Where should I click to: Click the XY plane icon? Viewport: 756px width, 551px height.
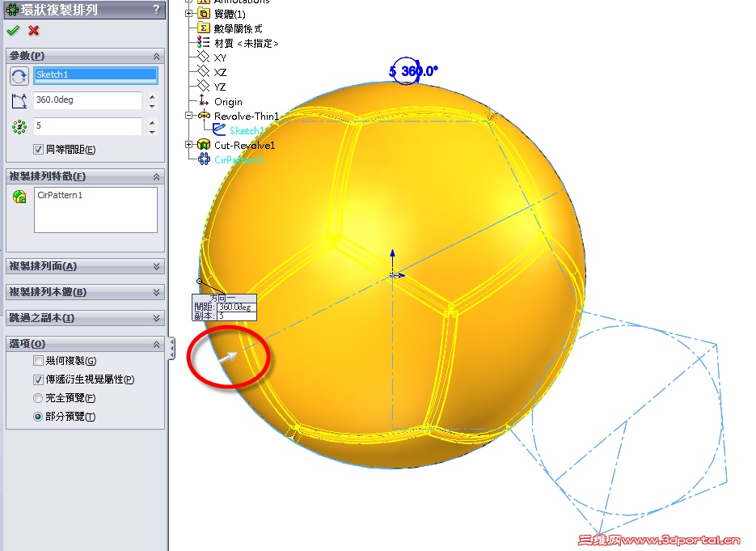[204, 57]
